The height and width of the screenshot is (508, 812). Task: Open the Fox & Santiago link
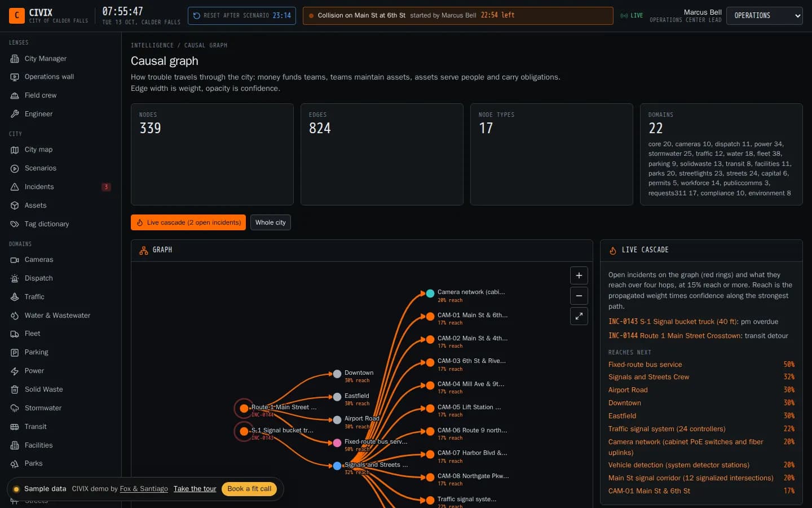point(144,489)
